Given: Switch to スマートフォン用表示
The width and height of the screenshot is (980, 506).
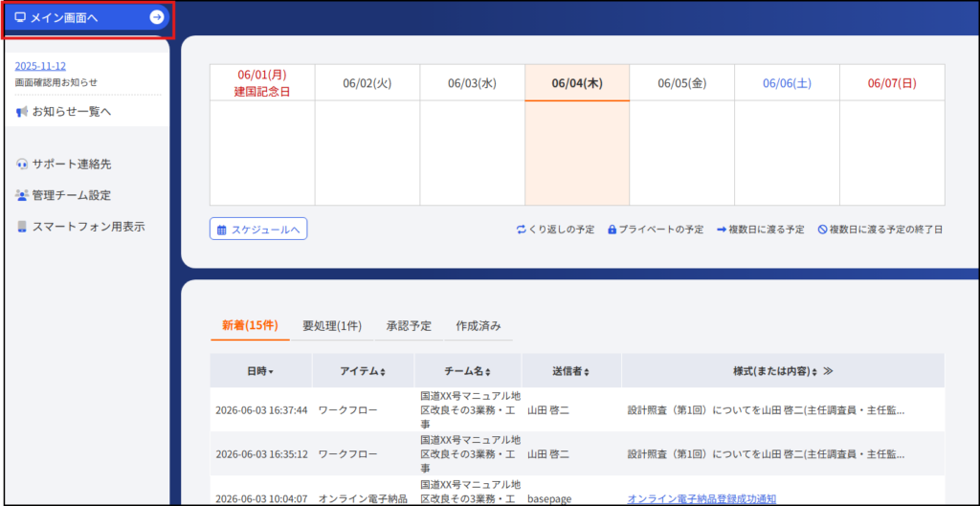Looking at the screenshot, I should click(x=88, y=227).
